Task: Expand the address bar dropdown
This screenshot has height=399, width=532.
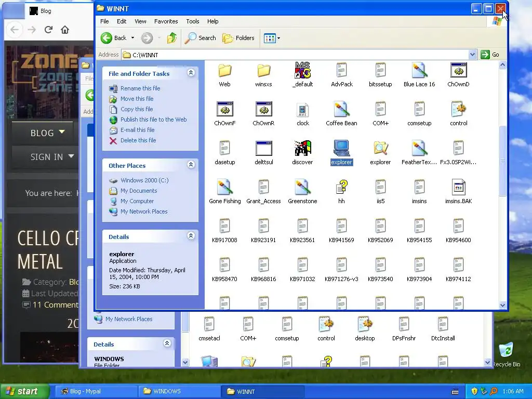Action: (472, 54)
